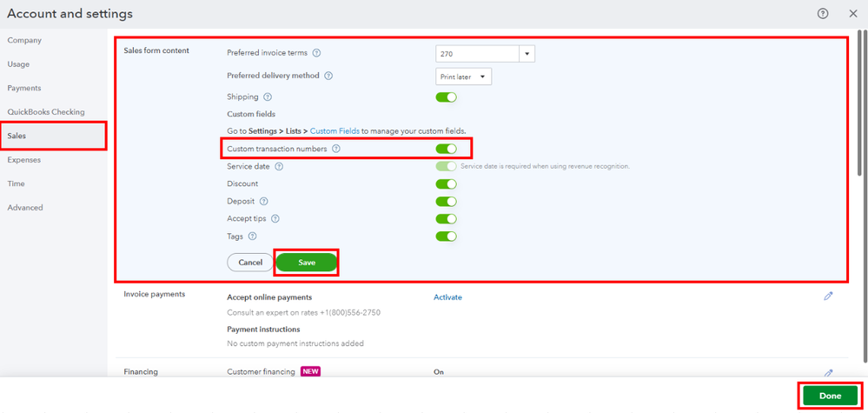Open Preferred invoice terms dropdown arrow
Viewport: 868px width, 413px height.
527,54
